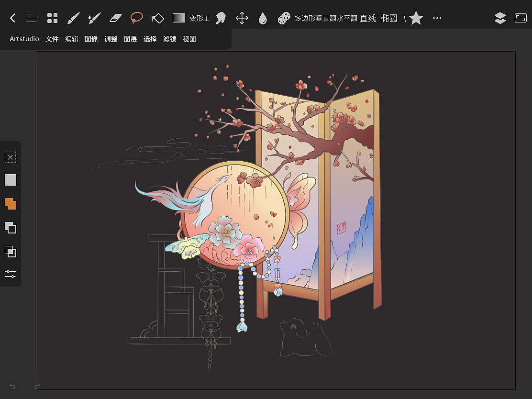Screen dimensions: 532x399
Task: Click the 变形工 transform tool label
Action: (x=199, y=18)
